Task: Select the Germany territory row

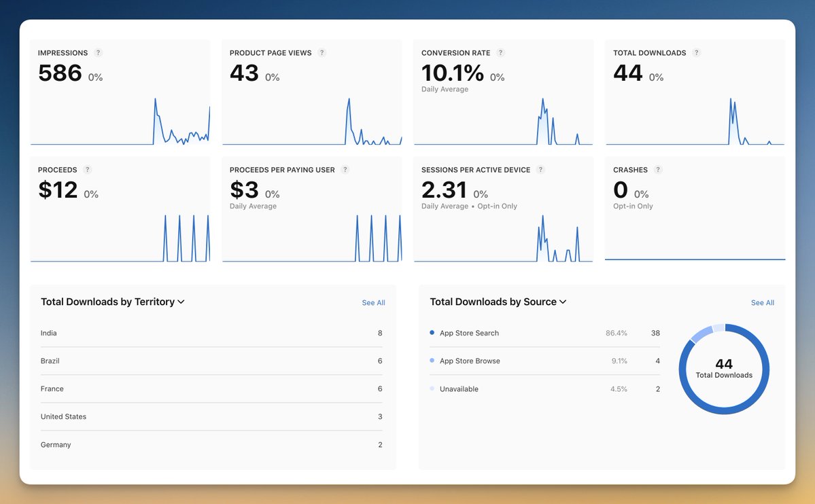Action: pos(211,445)
